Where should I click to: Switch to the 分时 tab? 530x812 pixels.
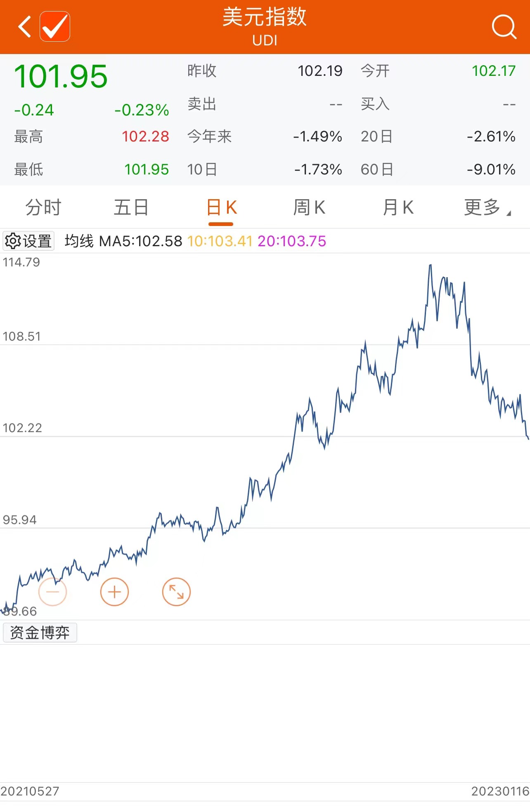click(43, 207)
